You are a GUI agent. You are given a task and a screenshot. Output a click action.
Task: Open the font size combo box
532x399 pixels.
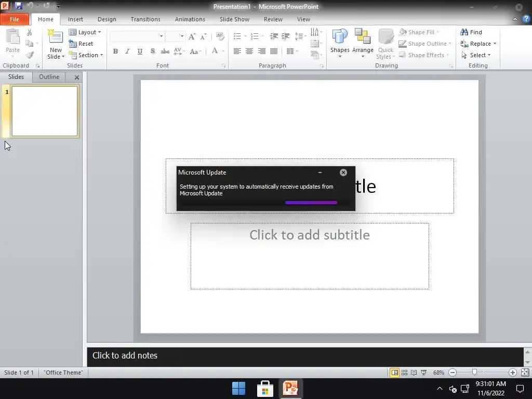coord(175,36)
